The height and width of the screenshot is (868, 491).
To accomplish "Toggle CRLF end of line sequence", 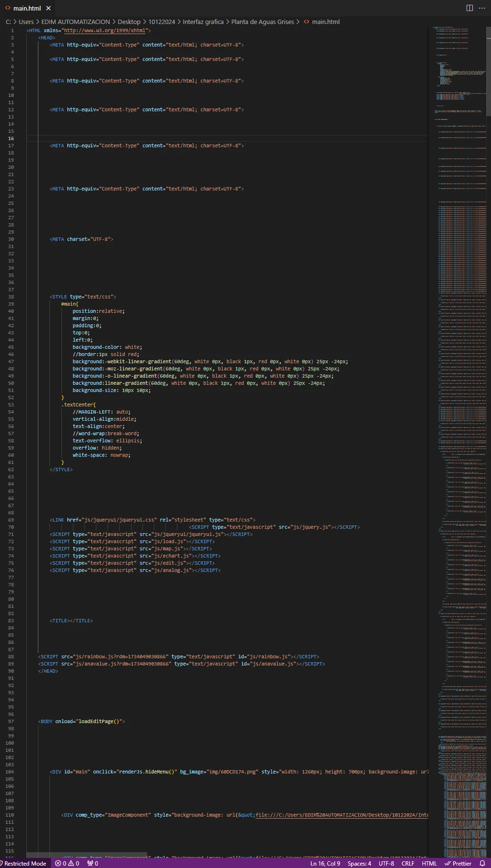I will (x=408, y=863).
